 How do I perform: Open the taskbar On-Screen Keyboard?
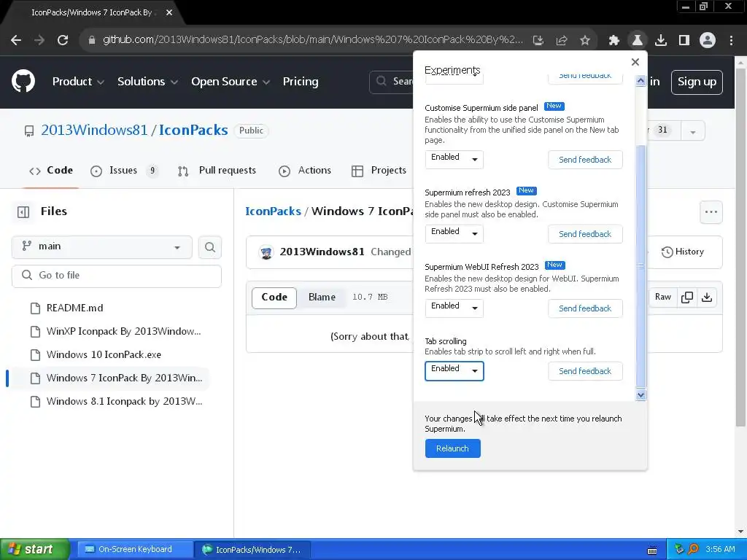[135, 549]
